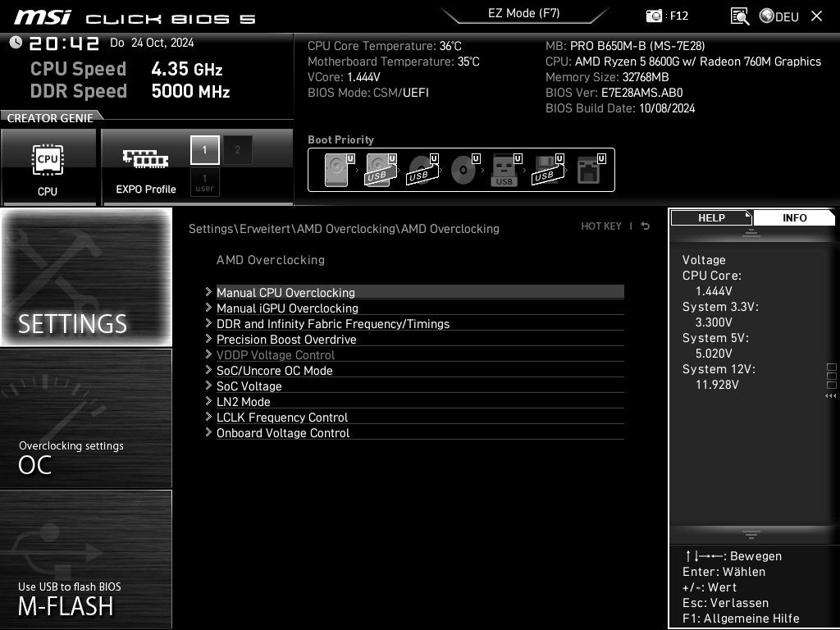Select network boot device icon

coord(591,170)
